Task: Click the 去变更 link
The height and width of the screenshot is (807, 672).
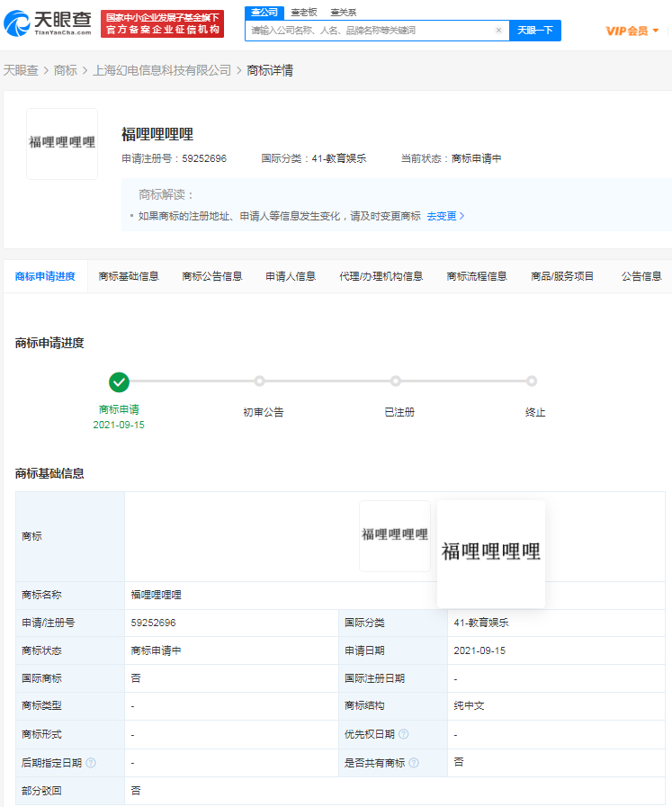Action: tap(445, 216)
